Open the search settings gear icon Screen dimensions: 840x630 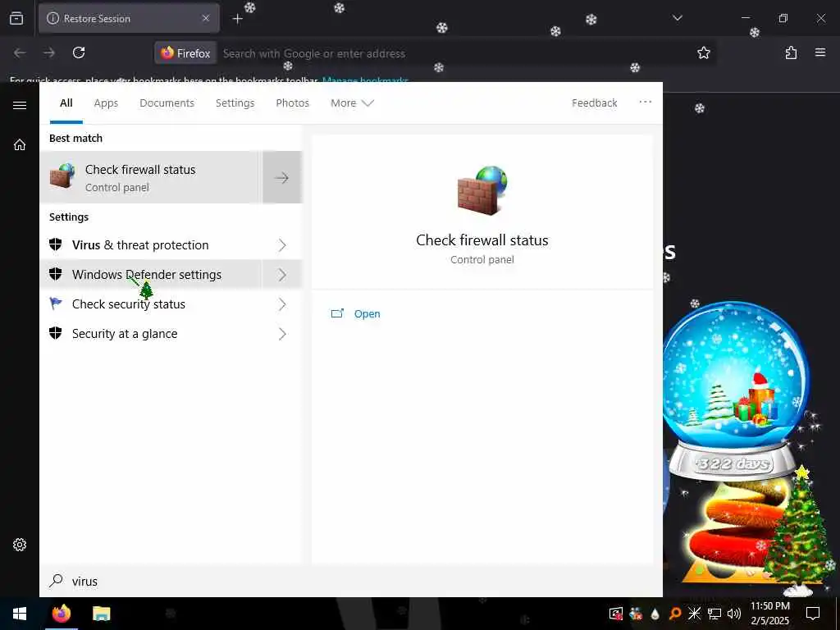[x=20, y=545]
